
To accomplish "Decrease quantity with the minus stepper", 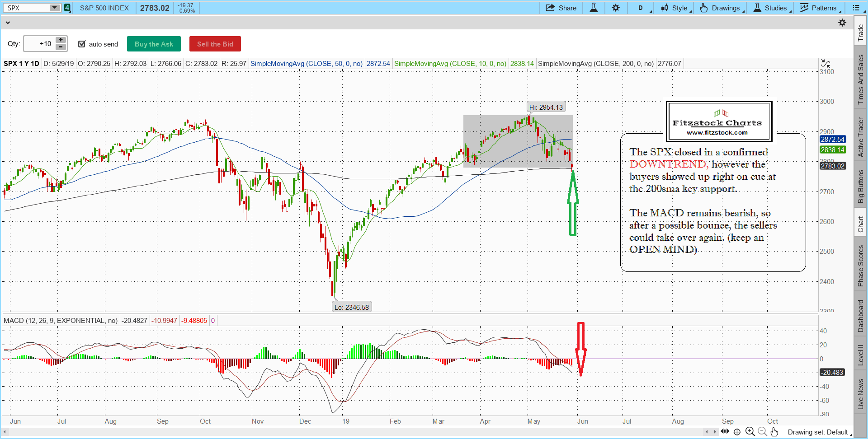I will coord(61,47).
